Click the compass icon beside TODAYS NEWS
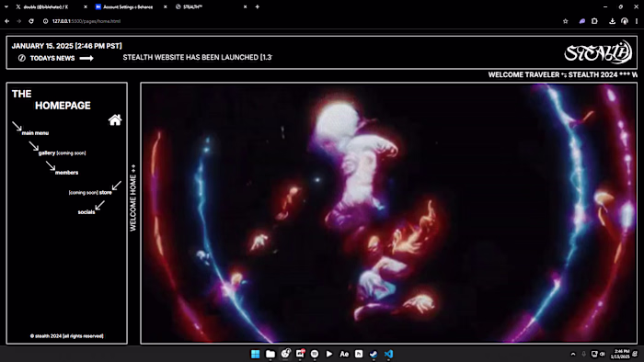Image resolution: width=644 pixels, height=362 pixels. [22, 58]
